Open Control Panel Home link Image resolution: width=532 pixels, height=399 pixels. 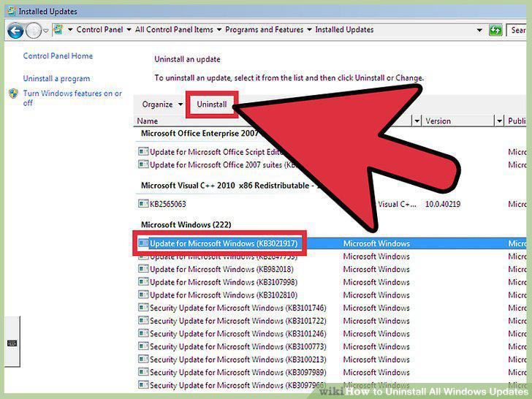[x=58, y=56]
